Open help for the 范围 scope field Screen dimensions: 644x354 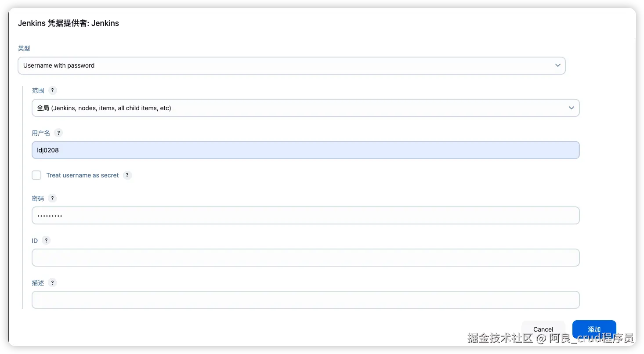coord(53,90)
